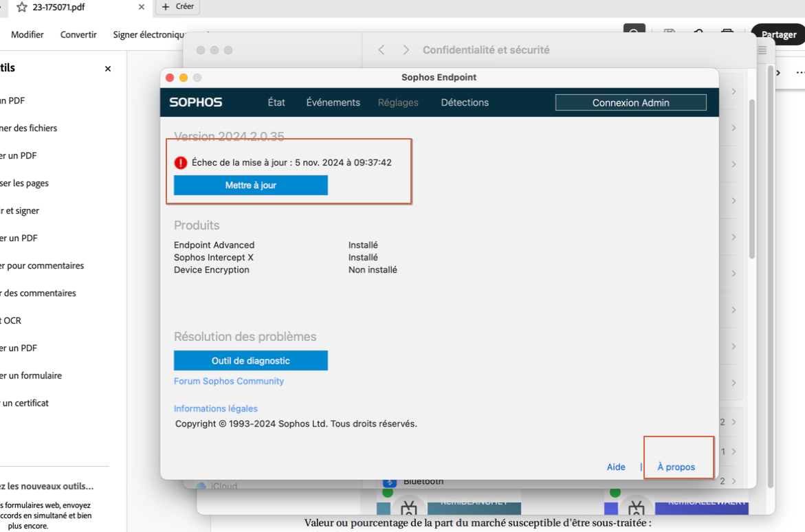Select the "un certificat" tool
Screen dimensions: 805x532
coord(25,403)
